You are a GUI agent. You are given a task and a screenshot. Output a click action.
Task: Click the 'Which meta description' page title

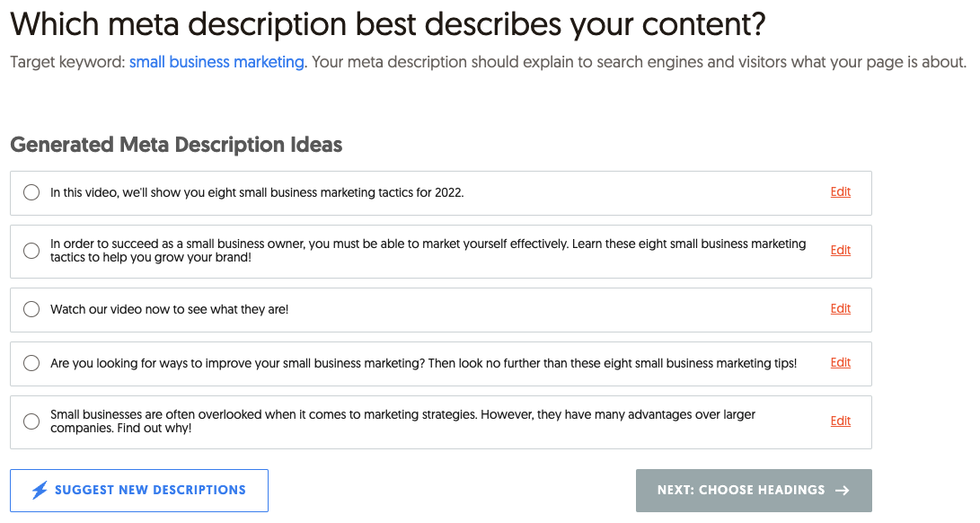pos(387,24)
